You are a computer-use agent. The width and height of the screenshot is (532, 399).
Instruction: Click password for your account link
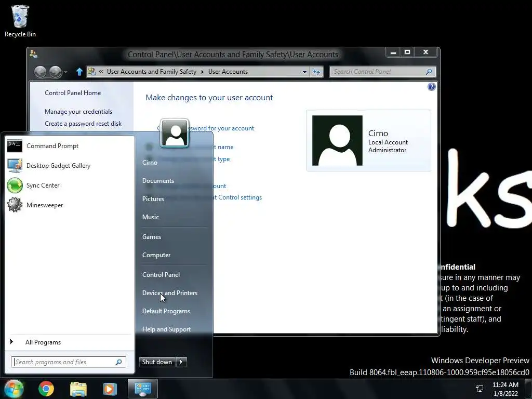tap(221, 128)
